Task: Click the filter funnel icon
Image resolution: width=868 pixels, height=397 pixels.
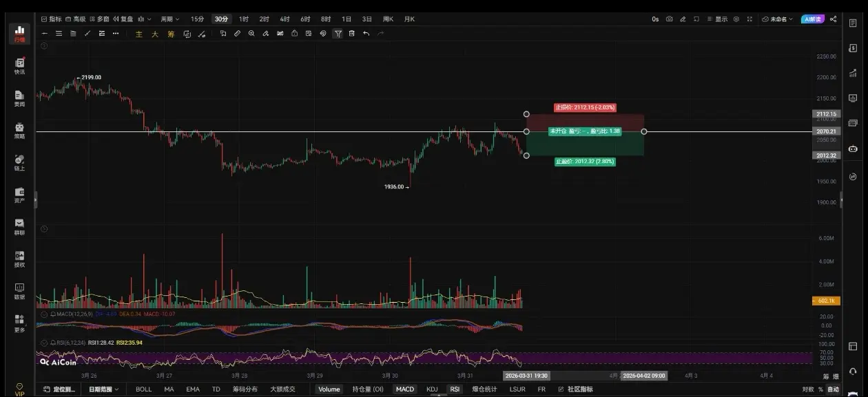Action: (338, 33)
